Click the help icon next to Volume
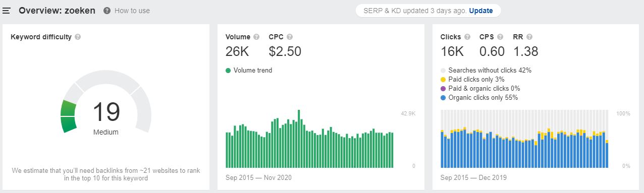Viewport: 644px width, 193px height. pos(256,37)
